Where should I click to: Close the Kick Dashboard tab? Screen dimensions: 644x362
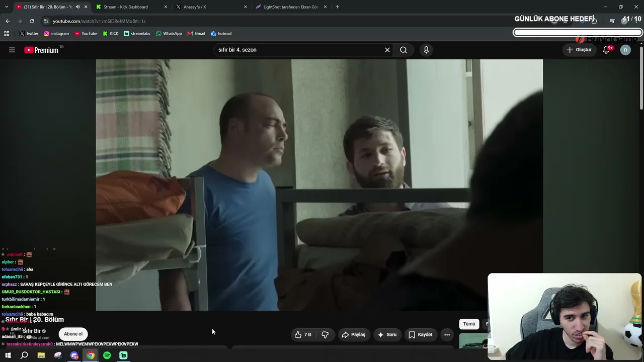[166, 7]
